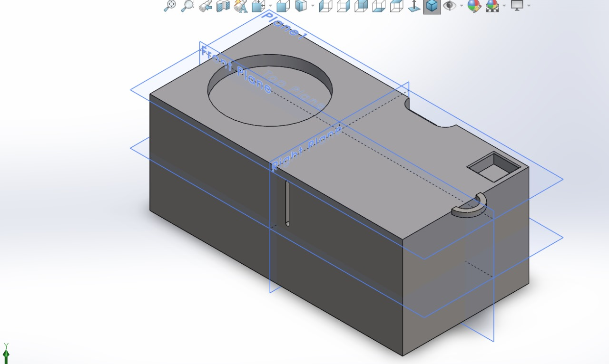Click the Normal To view icon
Image resolution: width=609 pixels, height=364 pixels.
[414, 6]
